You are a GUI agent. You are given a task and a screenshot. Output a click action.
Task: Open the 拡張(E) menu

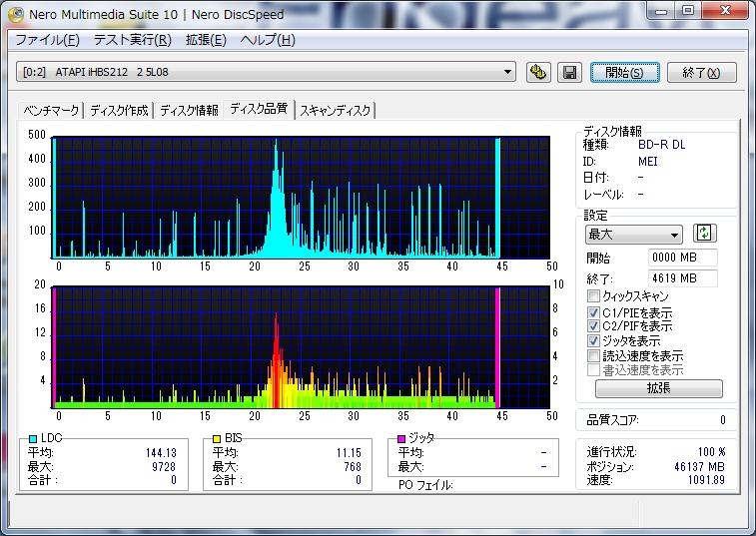click(206, 40)
